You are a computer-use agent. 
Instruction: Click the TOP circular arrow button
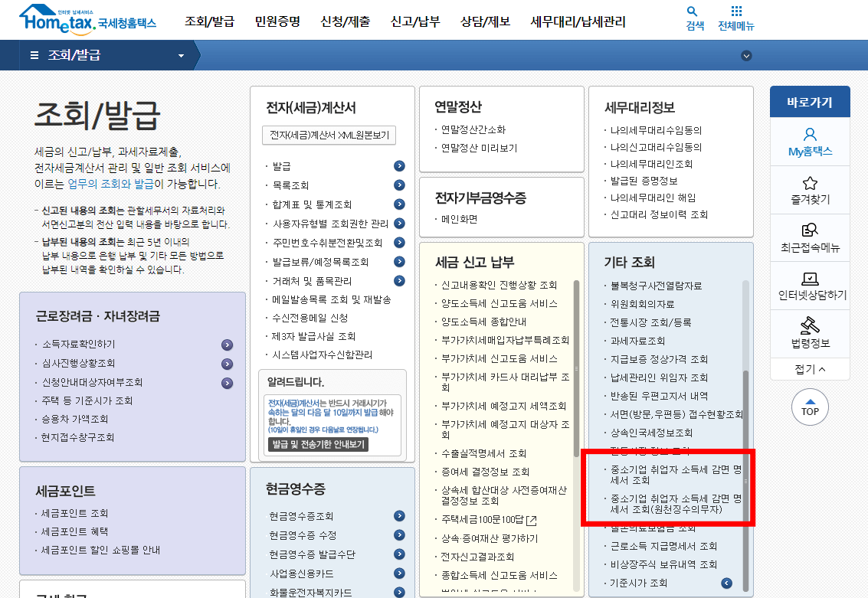810,408
